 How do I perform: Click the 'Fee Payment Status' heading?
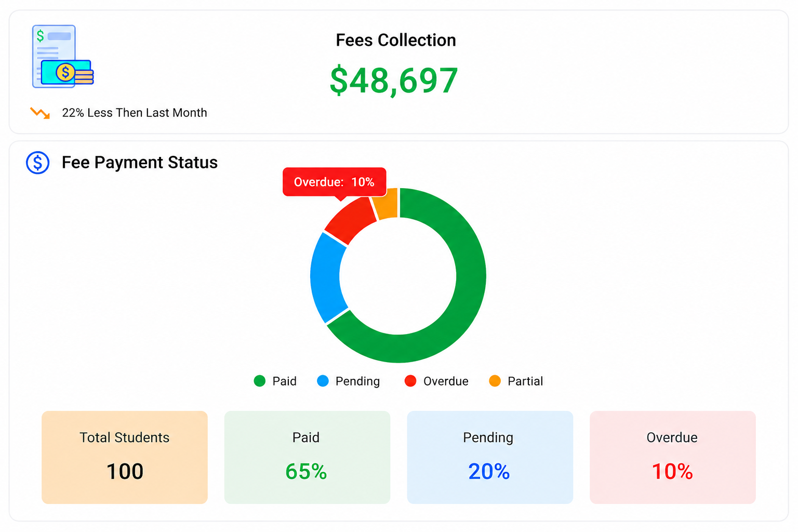pyautogui.click(x=140, y=162)
